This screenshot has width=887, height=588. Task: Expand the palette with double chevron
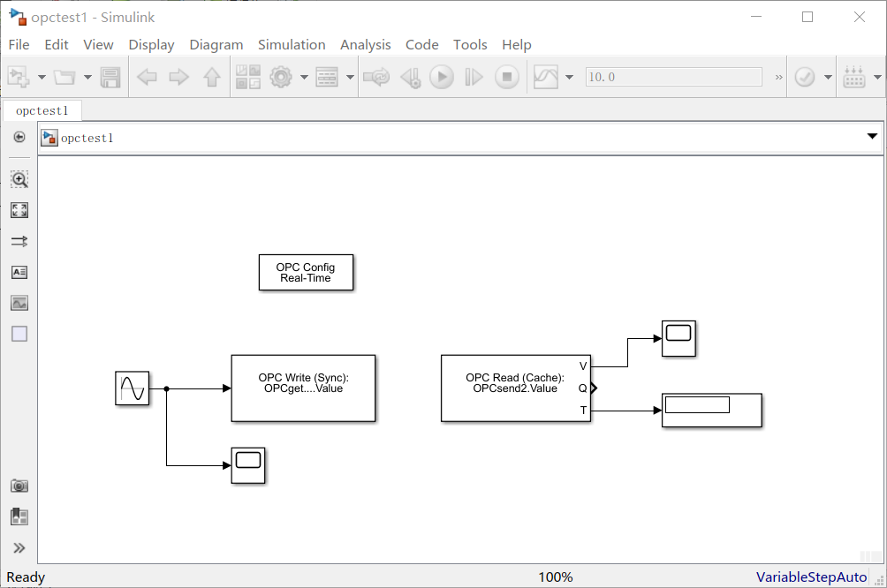(x=19, y=548)
